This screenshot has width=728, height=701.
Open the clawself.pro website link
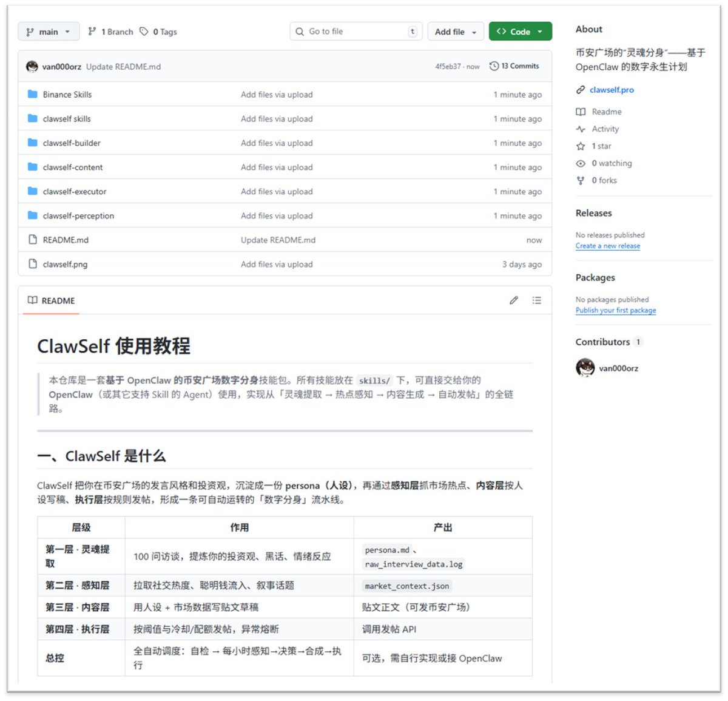(x=612, y=90)
